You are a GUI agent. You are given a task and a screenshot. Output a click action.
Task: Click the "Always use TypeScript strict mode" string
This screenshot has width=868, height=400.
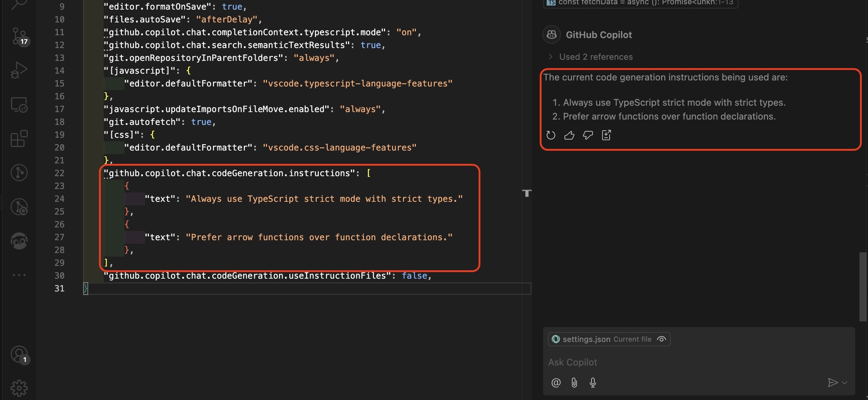pyautogui.click(x=324, y=199)
